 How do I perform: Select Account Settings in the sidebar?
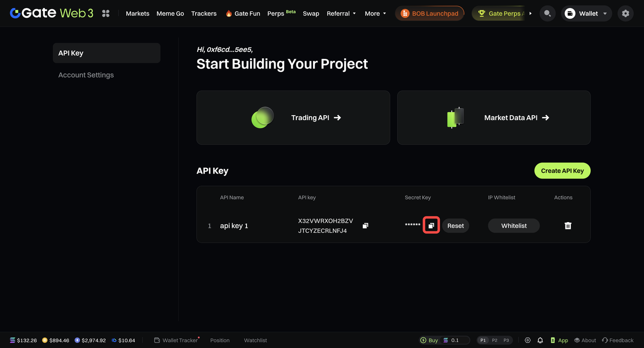pos(86,75)
